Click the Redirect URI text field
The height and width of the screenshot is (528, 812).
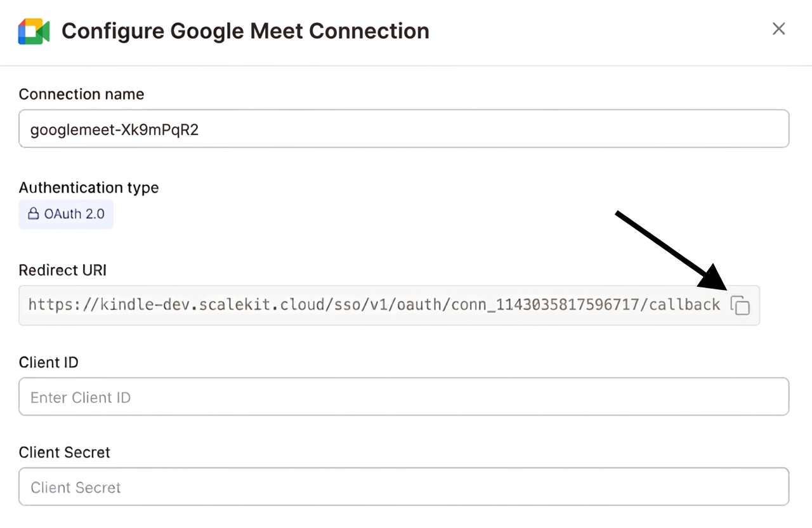click(x=374, y=305)
